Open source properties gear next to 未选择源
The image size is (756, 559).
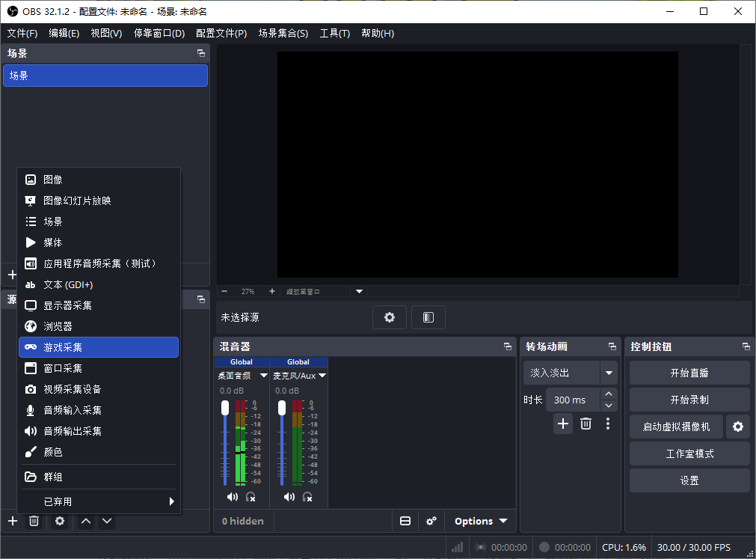coord(389,317)
